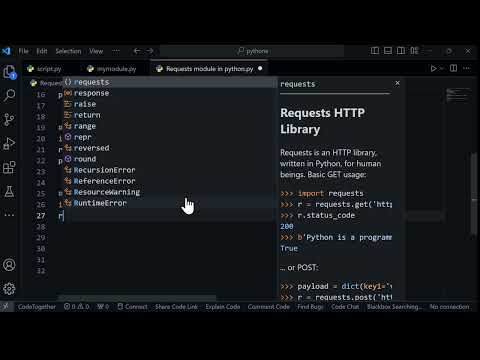The width and height of the screenshot is (480, 360).
Task: Click ports forwarded count in status bar
Action: pos(103,307)
